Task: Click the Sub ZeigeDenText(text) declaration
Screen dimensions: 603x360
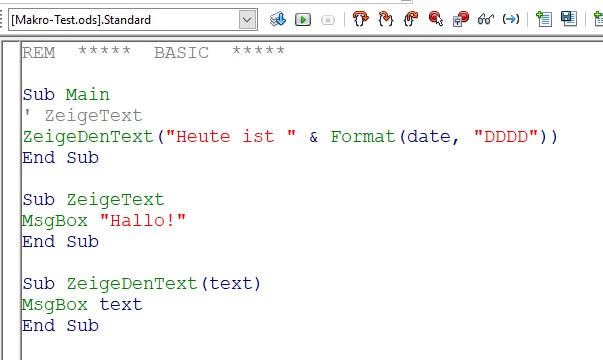Action: pos(142,284)
